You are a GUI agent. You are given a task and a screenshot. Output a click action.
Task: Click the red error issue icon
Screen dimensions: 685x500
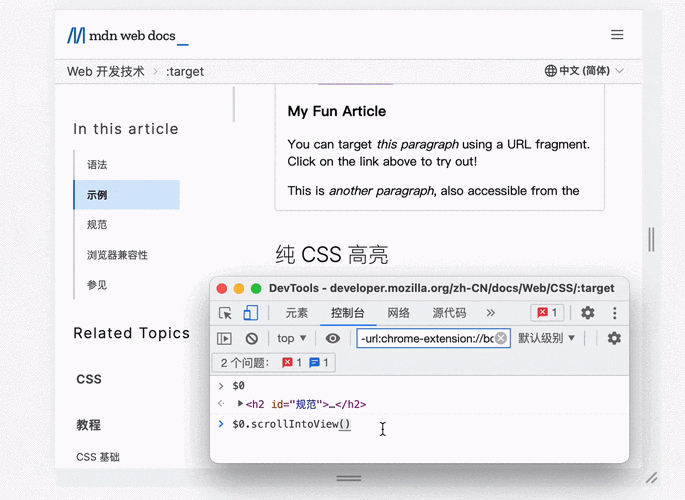(287, 362)
